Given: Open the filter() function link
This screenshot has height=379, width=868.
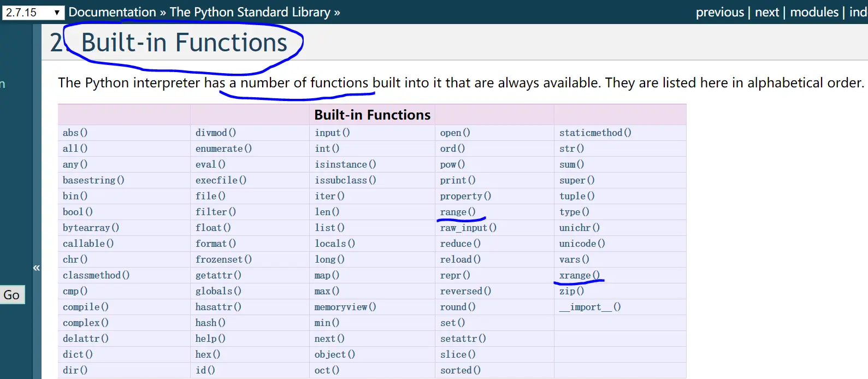Looking at the screenshot, I should click(x=216, y=212).
